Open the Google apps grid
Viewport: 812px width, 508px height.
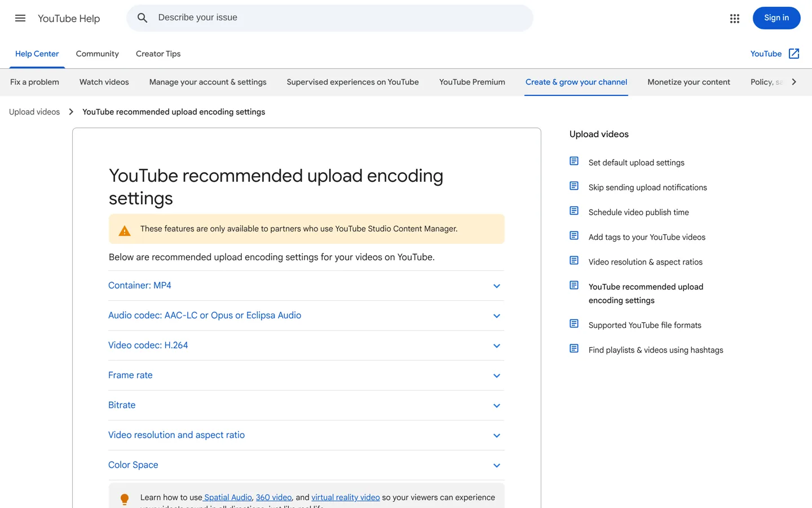pos(734,18)
